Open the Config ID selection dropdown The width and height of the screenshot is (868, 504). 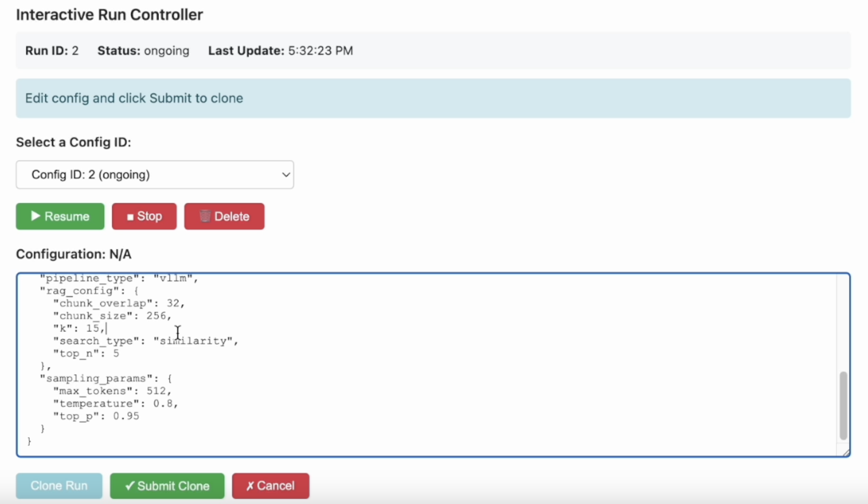tap(155, 175)
